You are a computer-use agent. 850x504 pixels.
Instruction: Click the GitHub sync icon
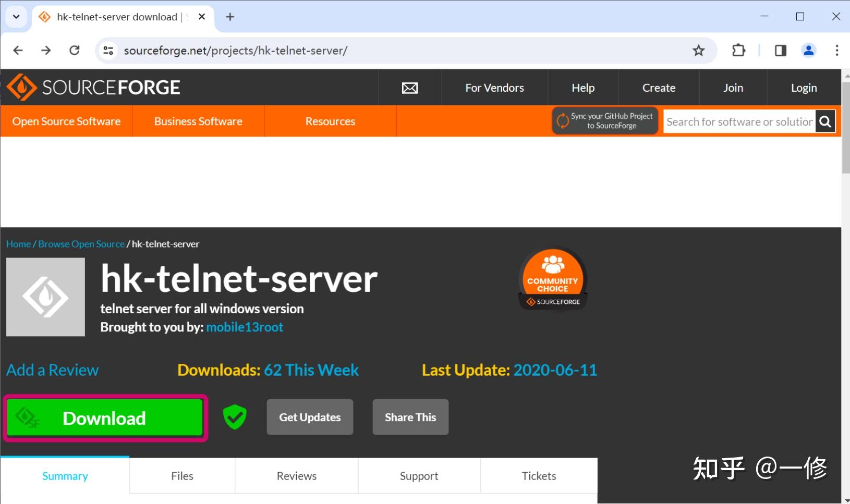(564, 120)
